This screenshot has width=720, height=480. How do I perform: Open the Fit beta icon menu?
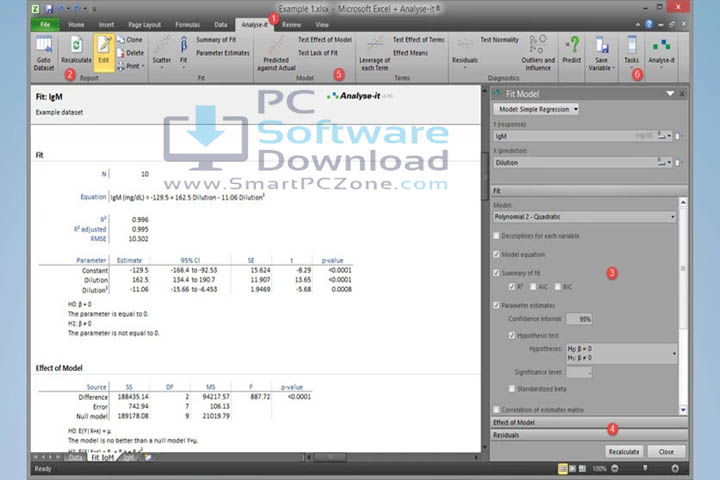click(184, 51)
